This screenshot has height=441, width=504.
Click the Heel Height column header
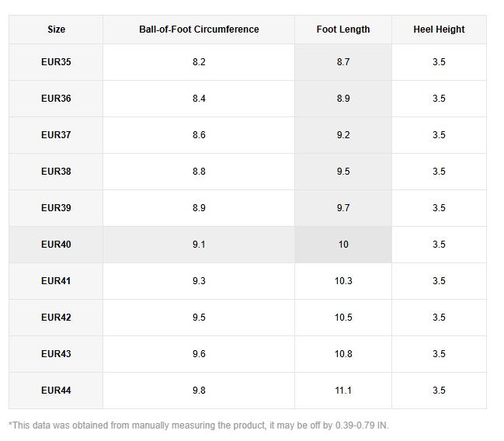tap(439, 30)
